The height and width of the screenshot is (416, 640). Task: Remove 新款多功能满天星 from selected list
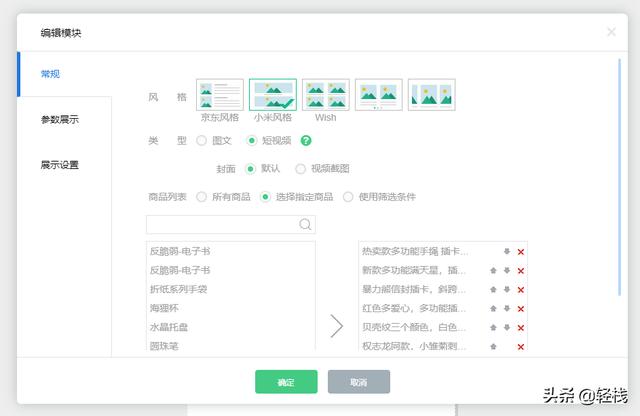click(520, 271)
